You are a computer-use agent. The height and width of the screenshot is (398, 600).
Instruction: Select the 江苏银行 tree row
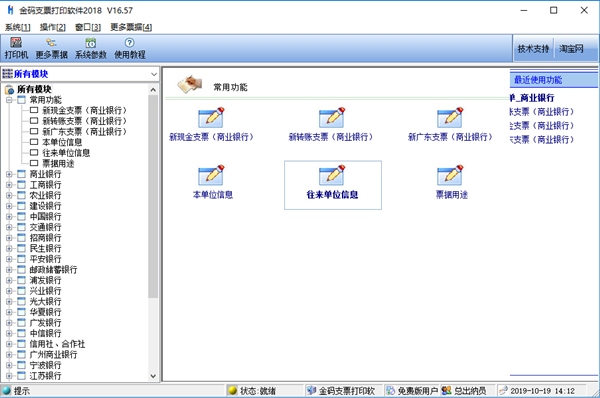pyautogui.click(x=45, y=376)
